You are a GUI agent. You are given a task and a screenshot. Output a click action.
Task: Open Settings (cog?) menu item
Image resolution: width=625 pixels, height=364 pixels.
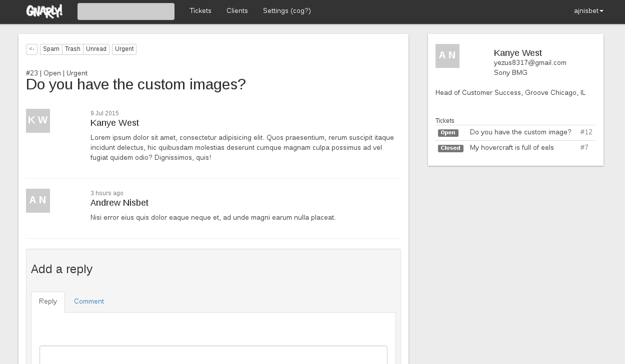click(287, 11)
